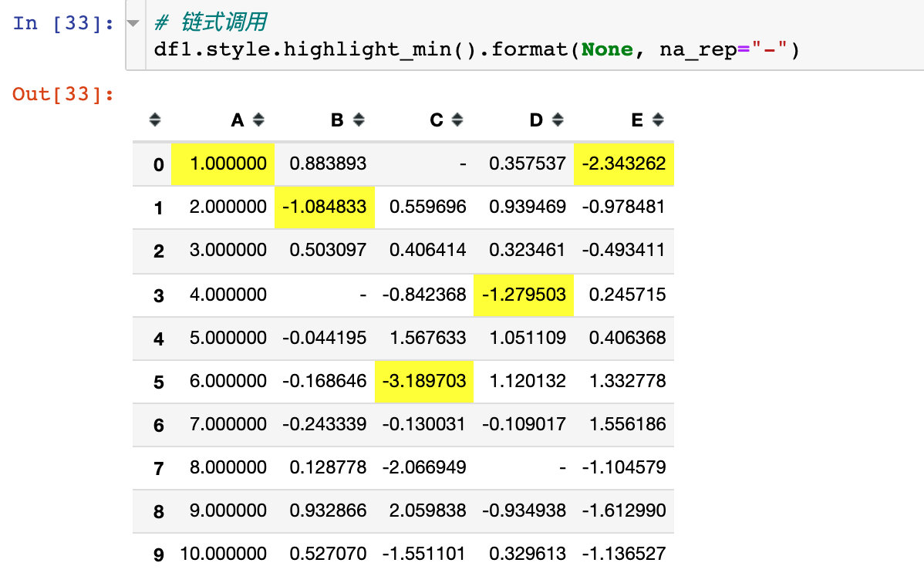This screenshot has width=924, height=583.
Task: Click cell value 8.000000
Action: [x=228, y=467]
